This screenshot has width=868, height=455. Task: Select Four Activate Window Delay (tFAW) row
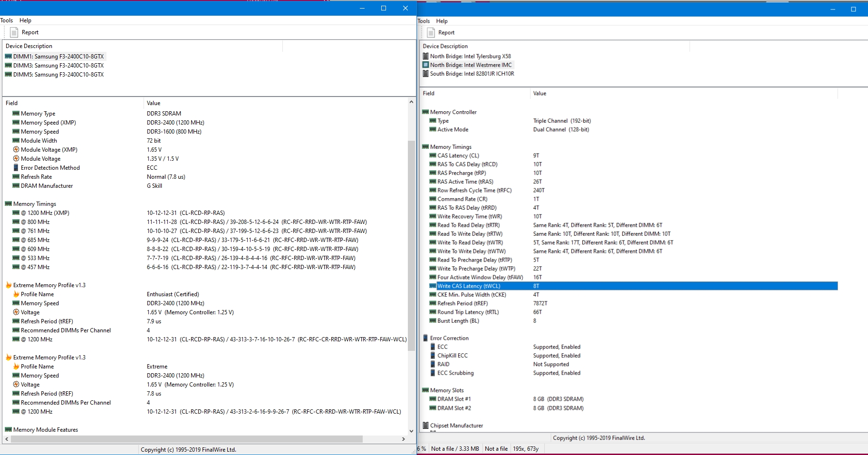(633, 277)
